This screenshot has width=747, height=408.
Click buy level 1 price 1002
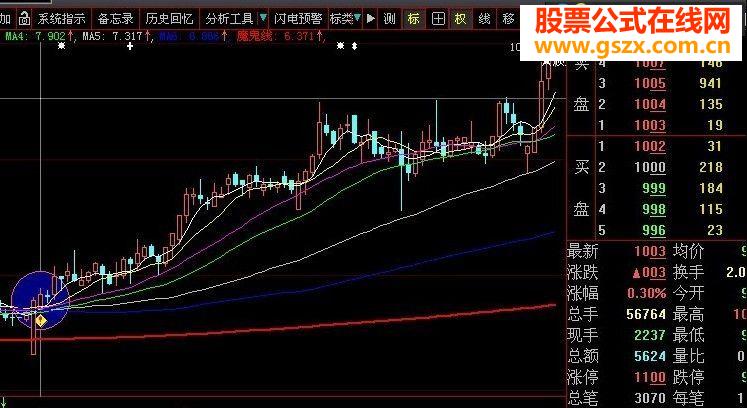pos(649,146)
